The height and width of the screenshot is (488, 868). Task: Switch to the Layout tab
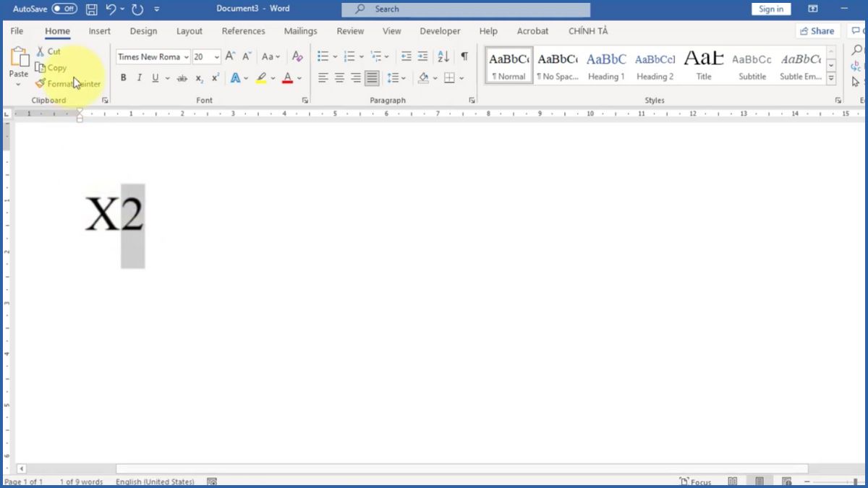[190, 31]
